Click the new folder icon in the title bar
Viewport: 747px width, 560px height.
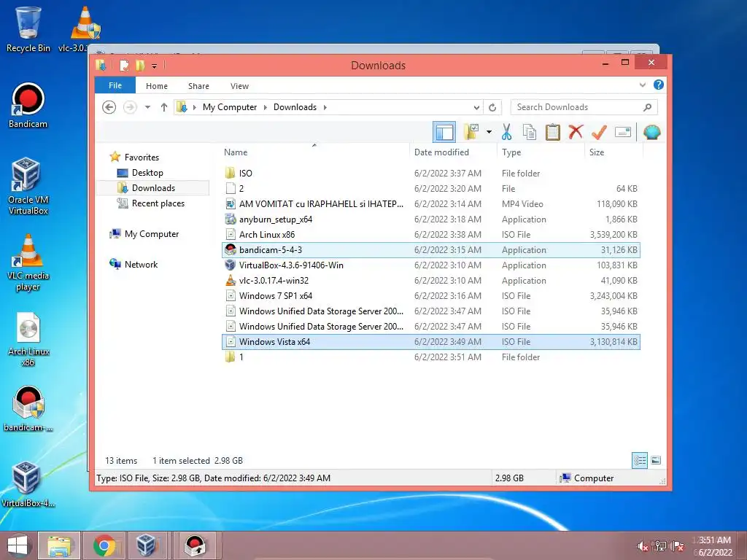tap(140, 65)
